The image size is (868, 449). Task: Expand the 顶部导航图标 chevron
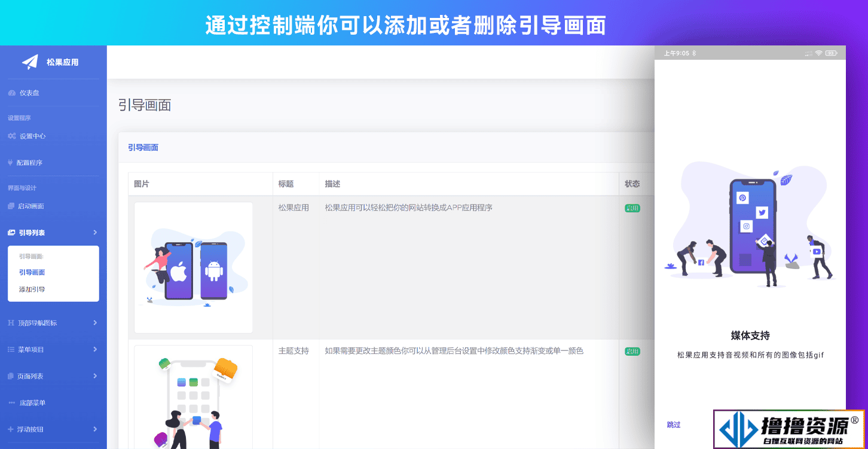click(95, 323)
